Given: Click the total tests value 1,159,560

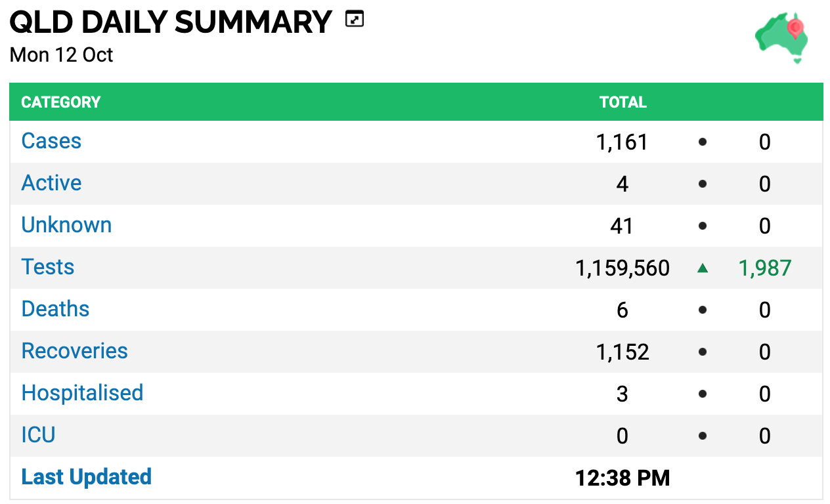Looking at the screenshot, I should [622, 268].
